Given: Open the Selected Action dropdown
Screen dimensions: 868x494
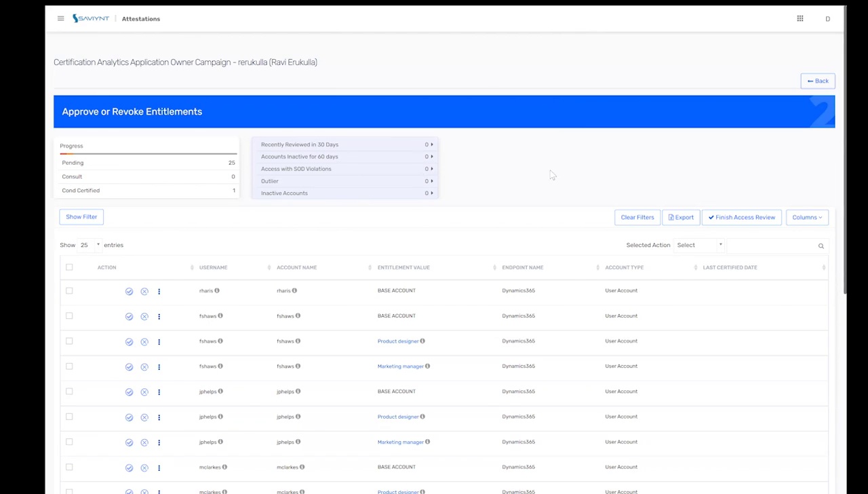Looking at the screenshot, I should [x=699, y=245].
